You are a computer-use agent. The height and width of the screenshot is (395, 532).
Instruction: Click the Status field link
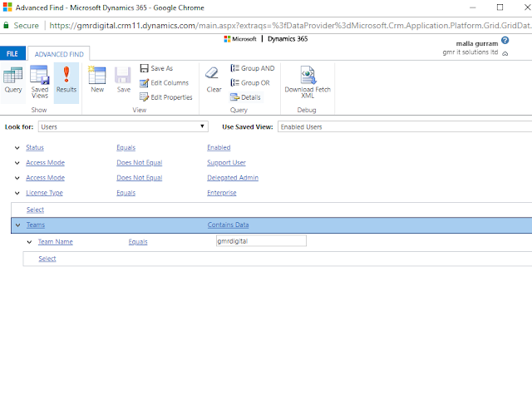point(35,147)
